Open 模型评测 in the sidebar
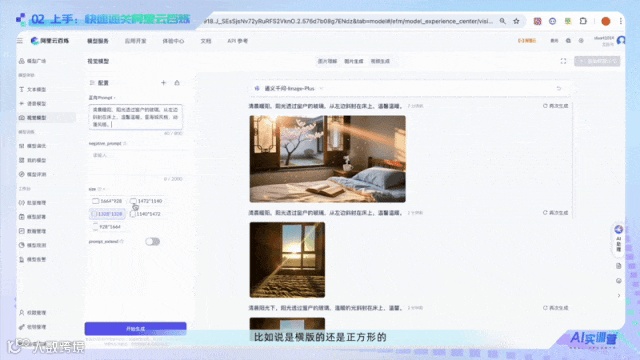The height and width of the screenshot is (360, 640). tap(33, 174)
